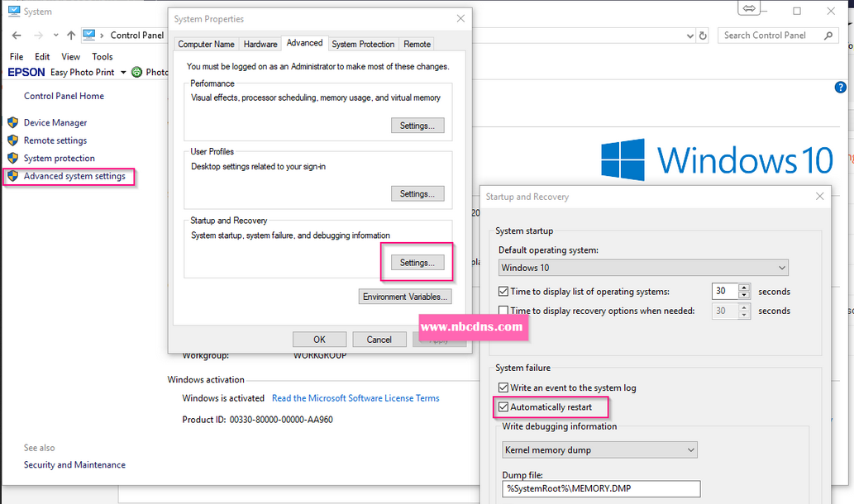Open the Device Manager link
This screenshot has height=504, width=854.
pyautogui.click(x=55, y=122)
